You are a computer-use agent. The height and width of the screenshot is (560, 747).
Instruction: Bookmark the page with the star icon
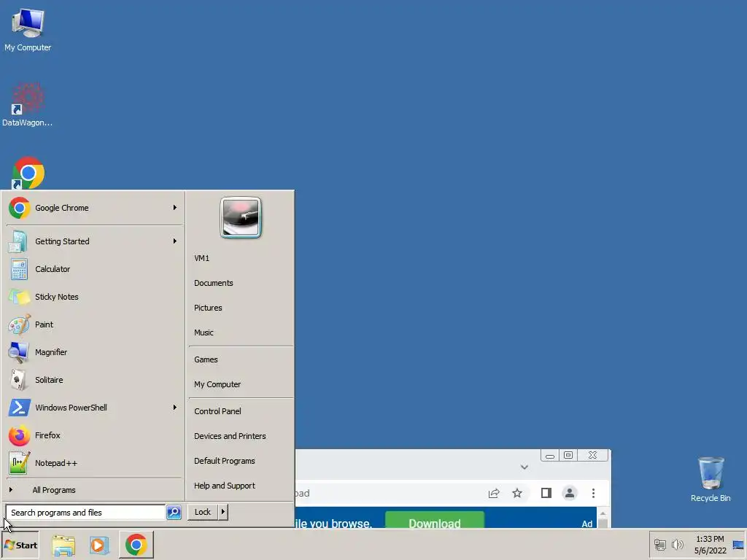point(517,494)
